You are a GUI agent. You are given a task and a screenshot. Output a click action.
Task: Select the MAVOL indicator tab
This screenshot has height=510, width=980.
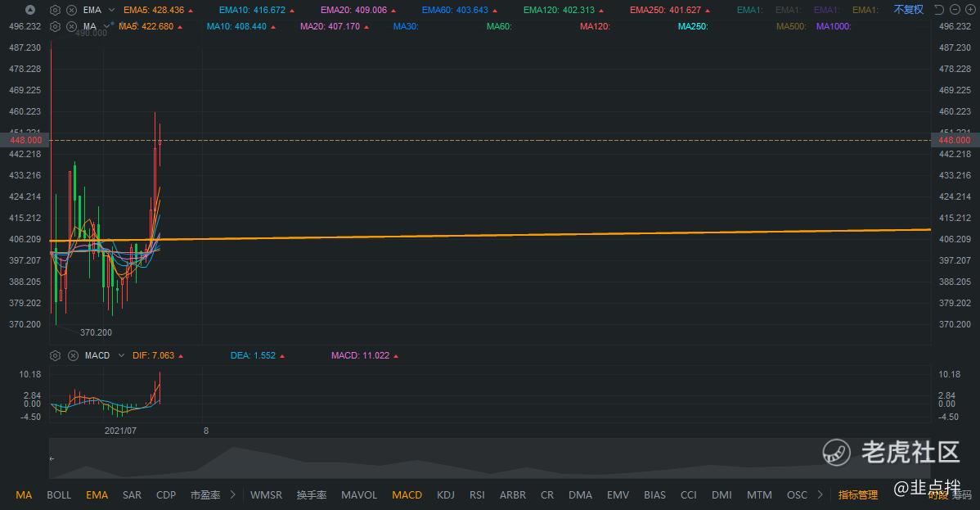tap(359, 495)
